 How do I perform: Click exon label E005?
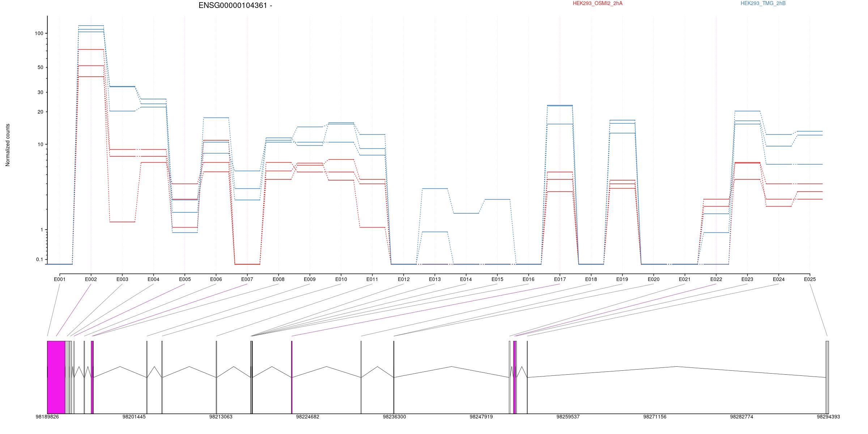185,279
